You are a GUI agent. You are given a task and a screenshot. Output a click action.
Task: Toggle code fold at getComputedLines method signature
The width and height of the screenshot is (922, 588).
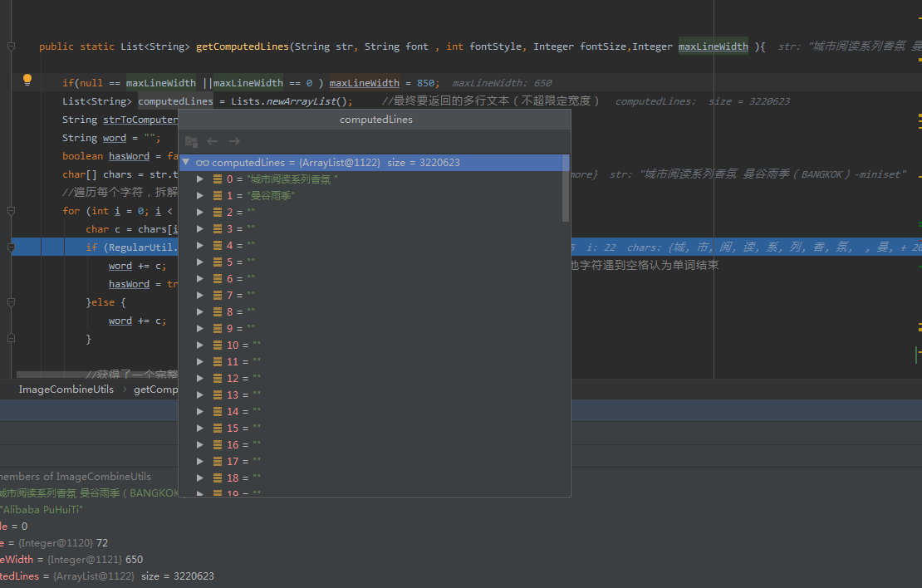point(11,47)
